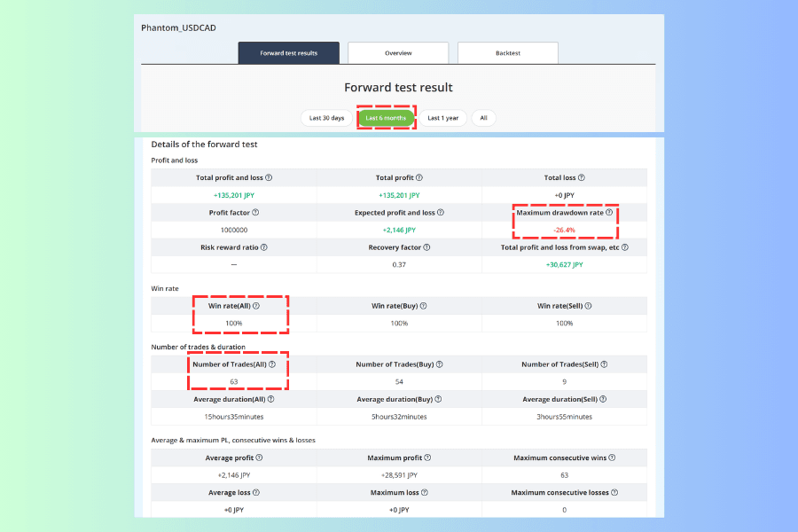Click help icon beside Average duration(Buy)
The image size is (798, 532).
point(438,399)
